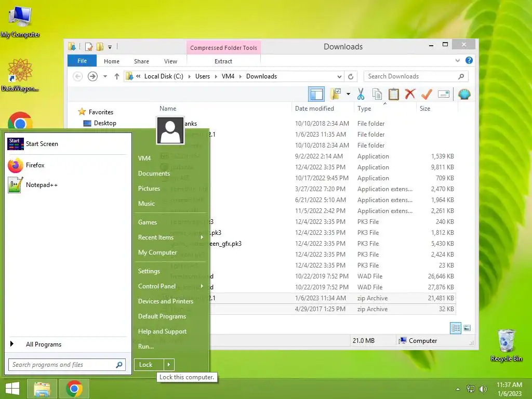Click the Paste clipboard icon
Image resolution: width=532 pixels, height=399 pixels.
(x=394, y=94)
